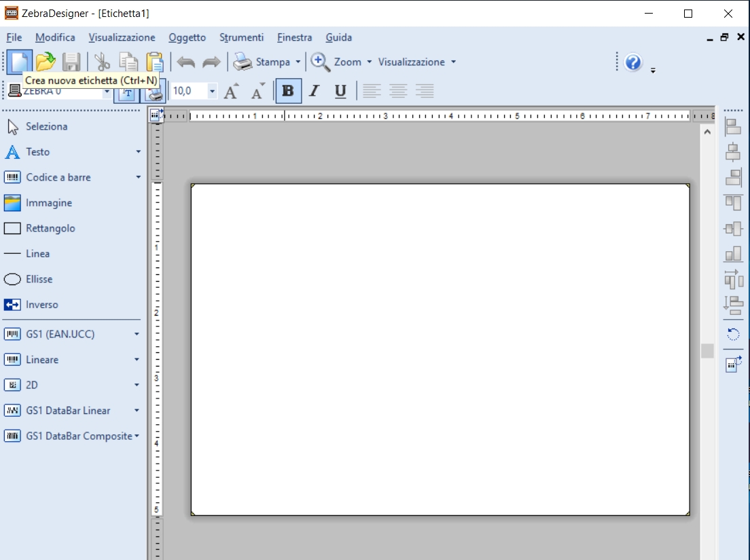The height and width of the screenshot is (560, 750).
Task: Click the undo arrow icon
Action: click(185, 62)
